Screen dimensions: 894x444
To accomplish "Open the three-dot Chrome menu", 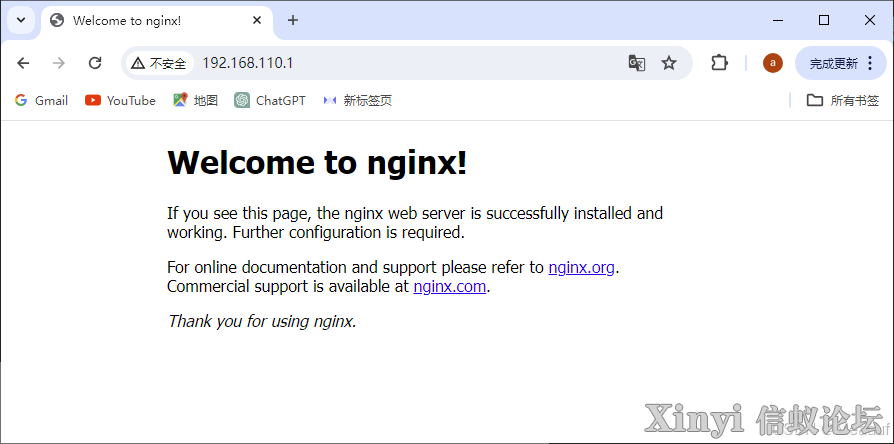I will coord(870,63).
